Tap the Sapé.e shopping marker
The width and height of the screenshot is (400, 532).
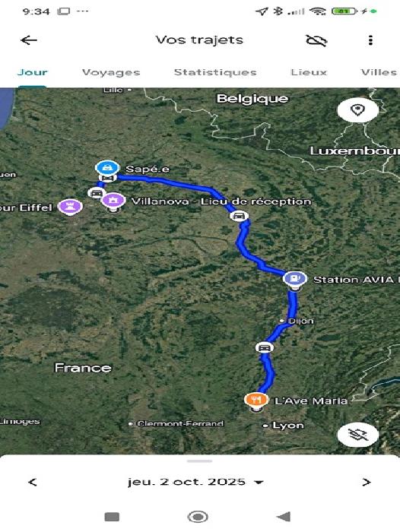[x=107, y=168]
